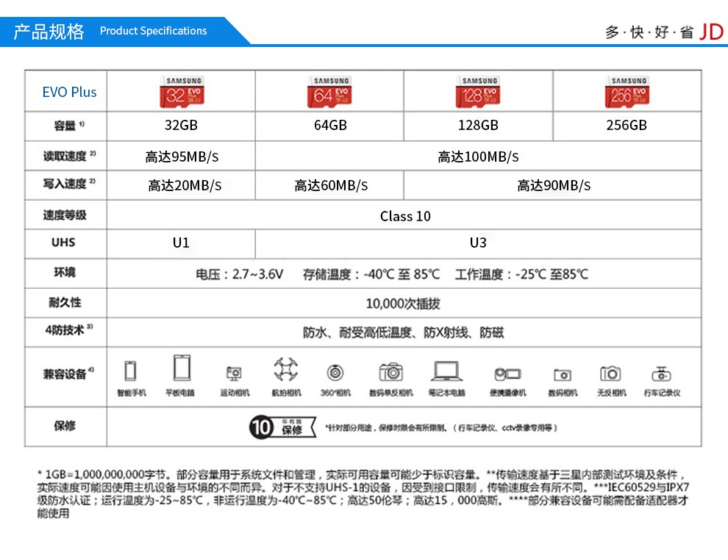Screen dimensions: 728x560
Task: Click the 'U3' cell
Action: [x=478, y=243]
